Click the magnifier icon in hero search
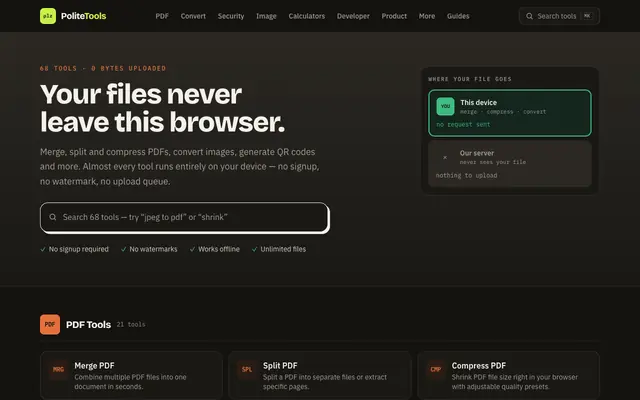The image size is (640, 400). [53, 217]
